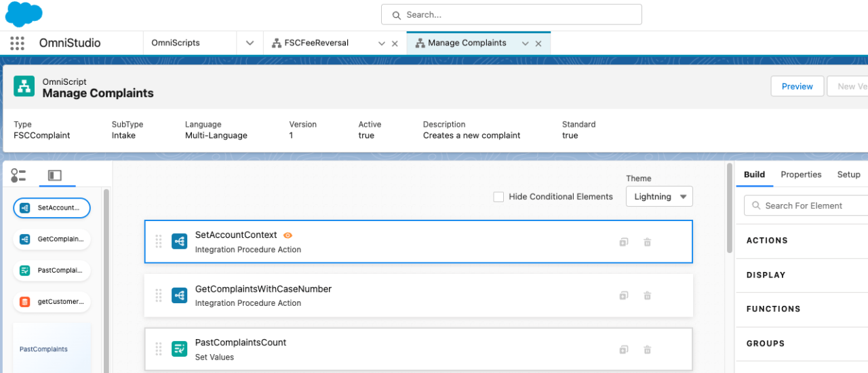The width and height of the screenshot is (868, 373).
Task: Delete the GetComplaintsWithCaseNumber element
Action: tap(648, 295)
